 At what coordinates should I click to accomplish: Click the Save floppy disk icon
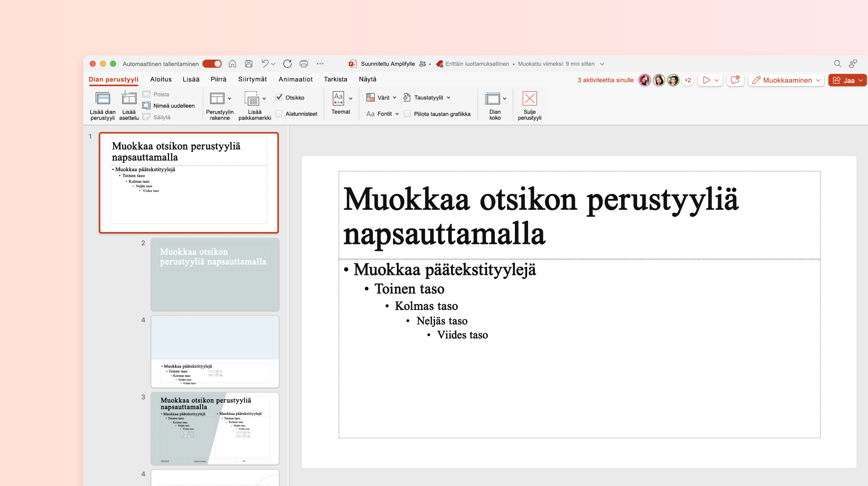coord(249,64)
